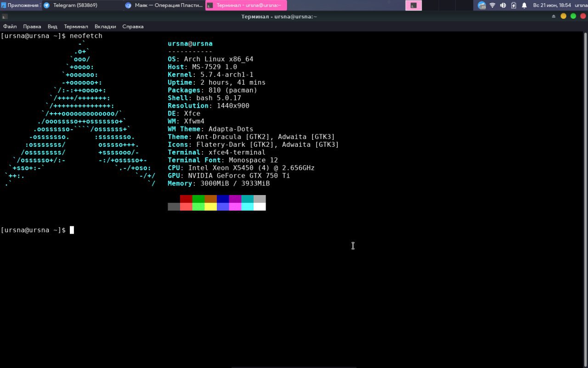
Task: Open the Терминал menu
Action: pos(76,26)
